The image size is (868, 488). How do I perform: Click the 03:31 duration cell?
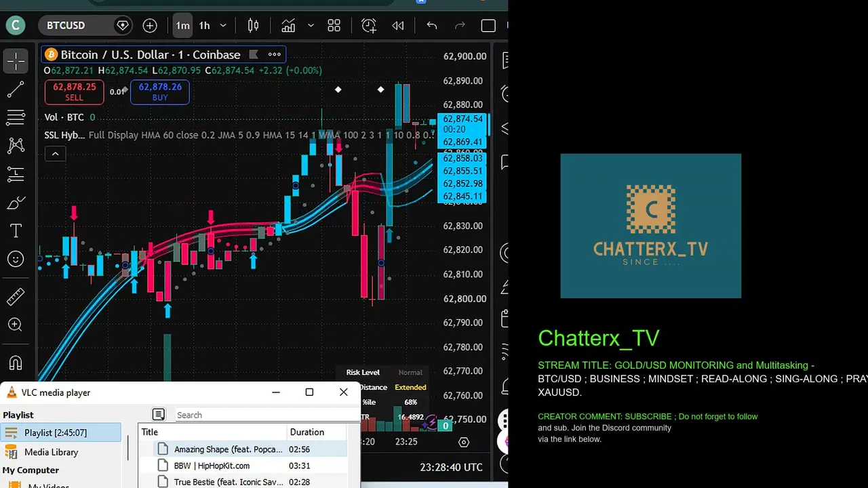click(300, 466)
